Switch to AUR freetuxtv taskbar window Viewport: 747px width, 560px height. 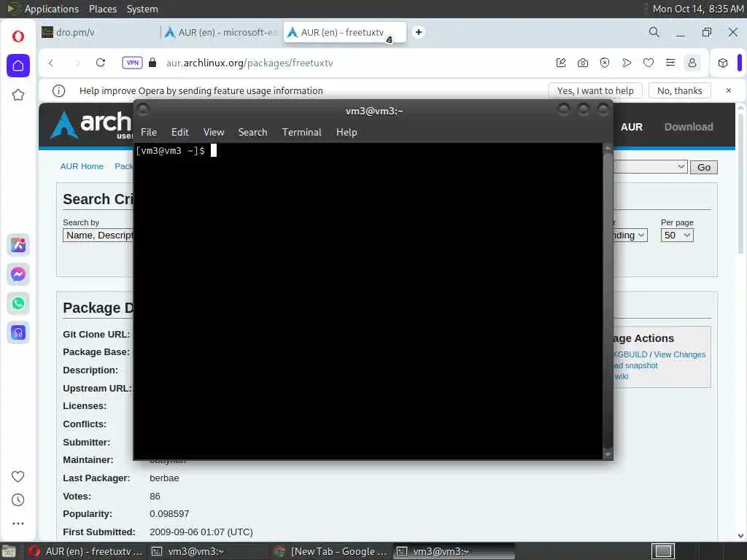tap(85, 551)
